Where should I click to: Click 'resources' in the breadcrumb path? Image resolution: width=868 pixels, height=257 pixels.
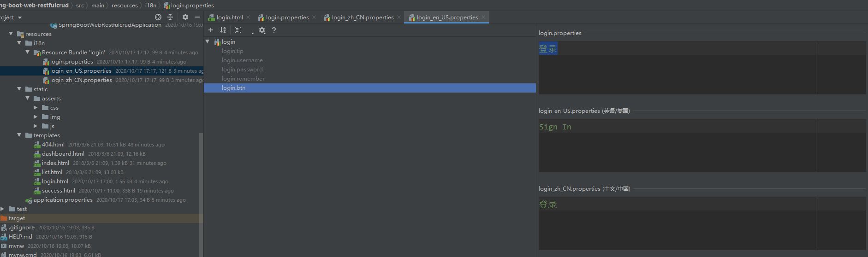pyautogui.click(x=125, y=5)
